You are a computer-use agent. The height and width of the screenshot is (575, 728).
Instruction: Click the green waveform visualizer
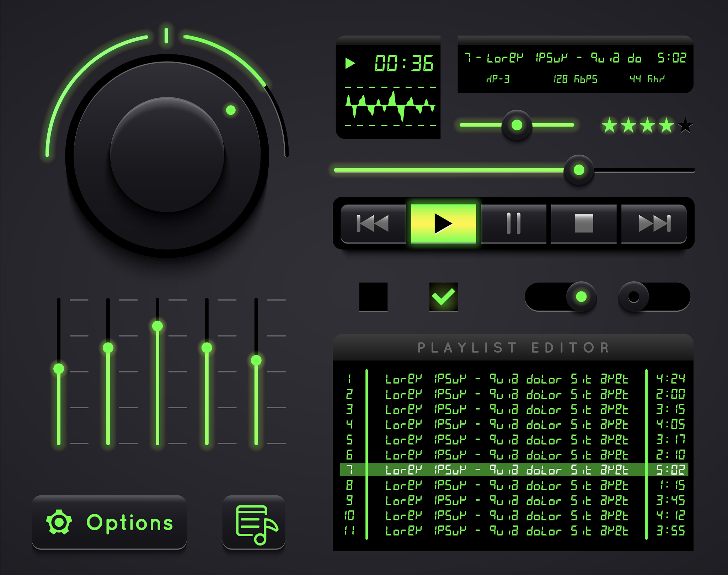click(x=390, y=106)
